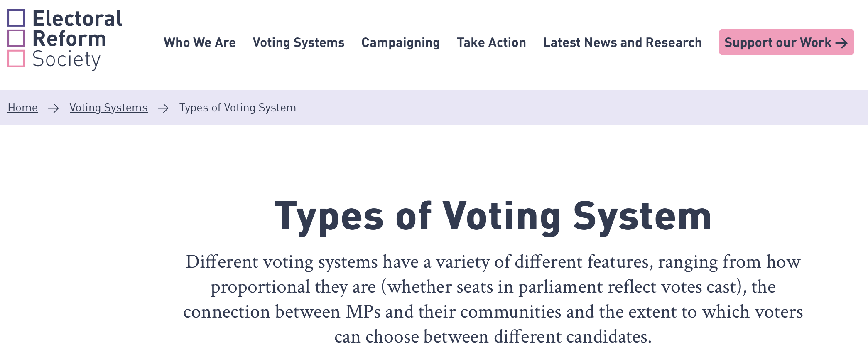Click the arrow icon in Support our Work
The image size is (868, 360).
841,43
